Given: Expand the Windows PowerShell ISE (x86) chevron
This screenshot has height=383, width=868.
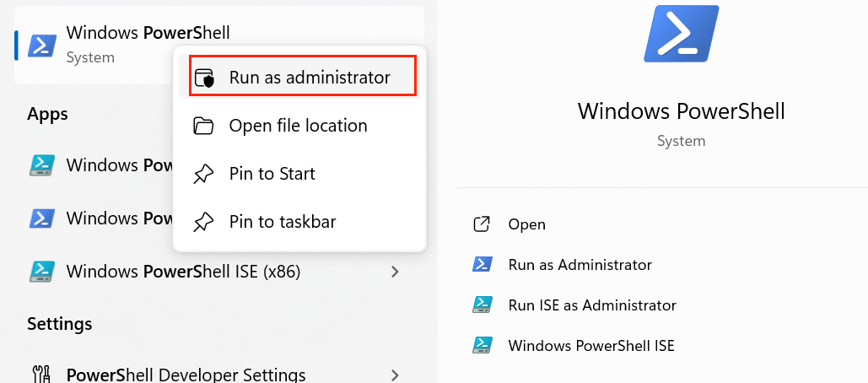Looking at the screenshot, I should (x=395, y=271).
